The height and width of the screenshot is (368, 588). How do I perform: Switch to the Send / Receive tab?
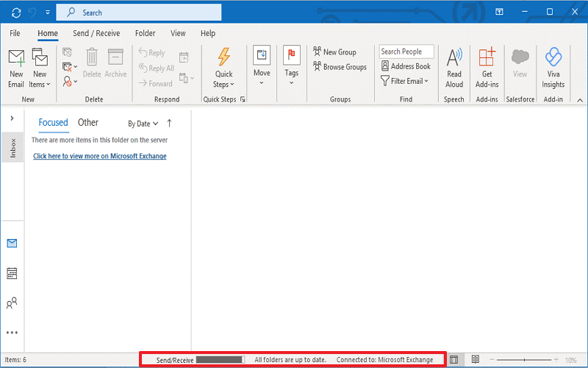pyautogui.click(x=96, y=33)
